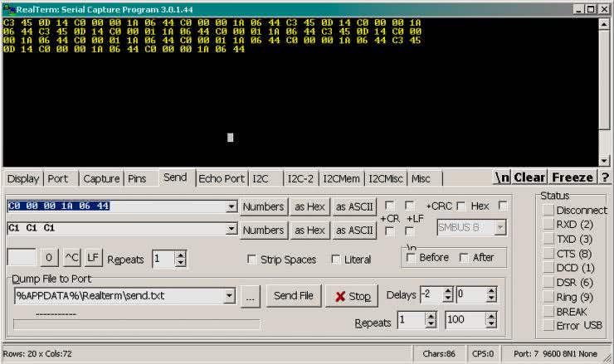The height and width of the screenshot is (364, 614).
Task: Click the \n newline button
Action: 501,177
